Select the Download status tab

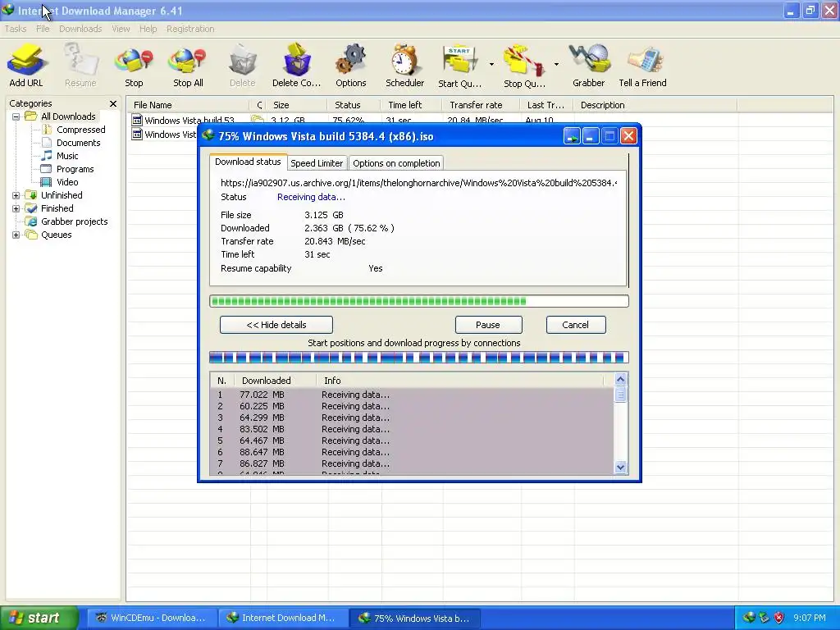click(248, 162)
